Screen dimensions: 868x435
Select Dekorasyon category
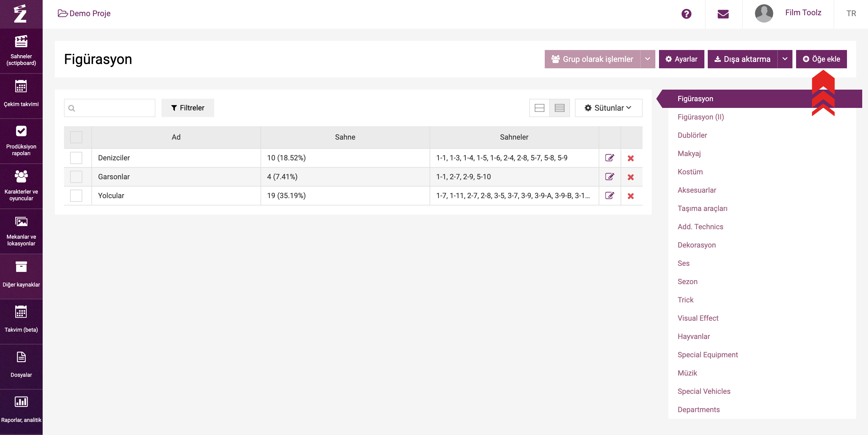click(x=696, y=245)
